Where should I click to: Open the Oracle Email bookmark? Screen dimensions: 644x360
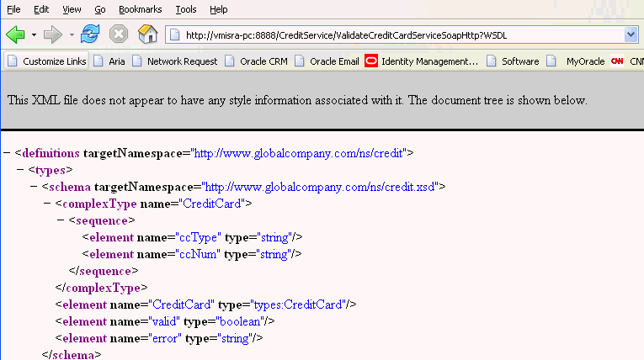pyautogui.click(x=327, y=61)
